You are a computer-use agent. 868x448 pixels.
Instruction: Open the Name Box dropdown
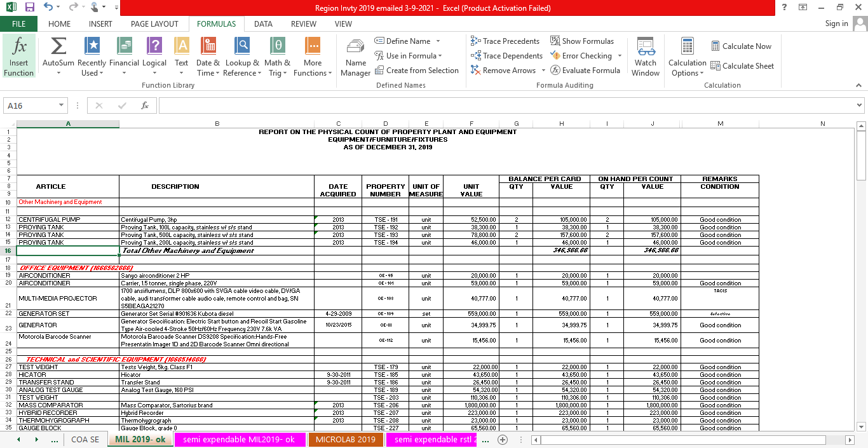point(61,105)
